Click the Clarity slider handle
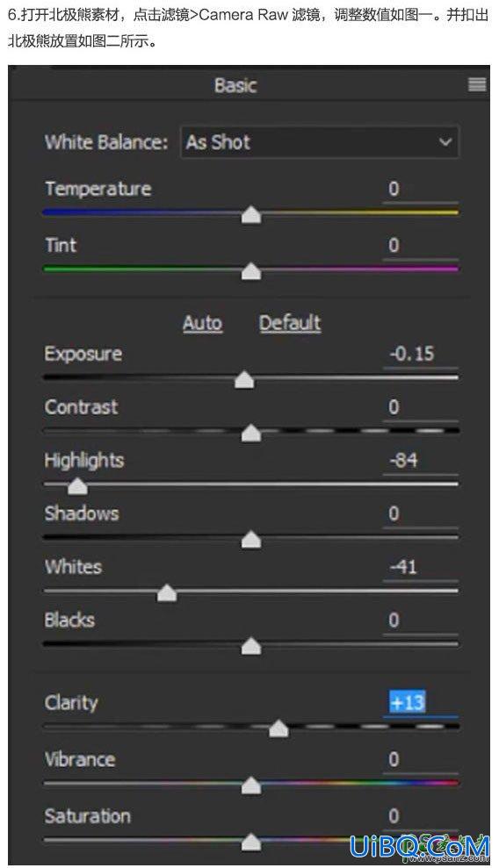Image resolution: width=499 pixels, height=868 pixels. [x=278, y=728]
